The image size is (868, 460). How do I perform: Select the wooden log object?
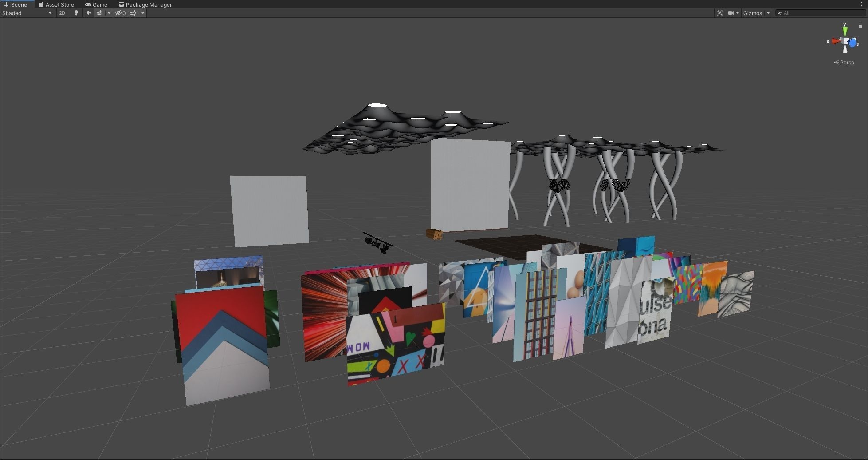click(x=434, y=234)
